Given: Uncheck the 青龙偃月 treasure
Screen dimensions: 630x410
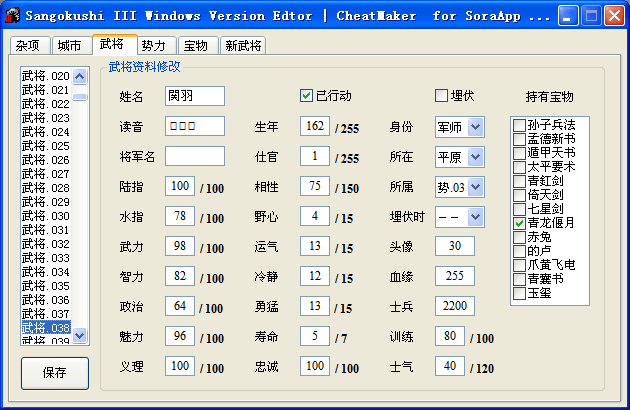Looking at the screenshot, I should pyautogui.click(x=519, y=223).
